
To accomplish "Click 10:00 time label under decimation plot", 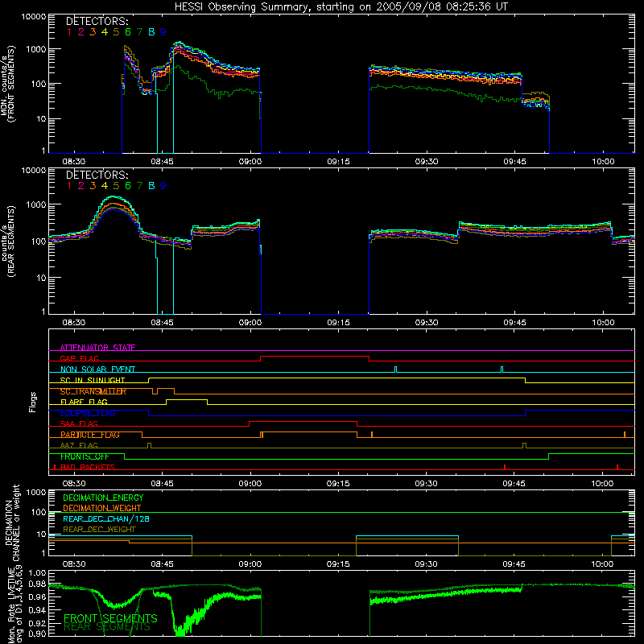I will [602, 564].
